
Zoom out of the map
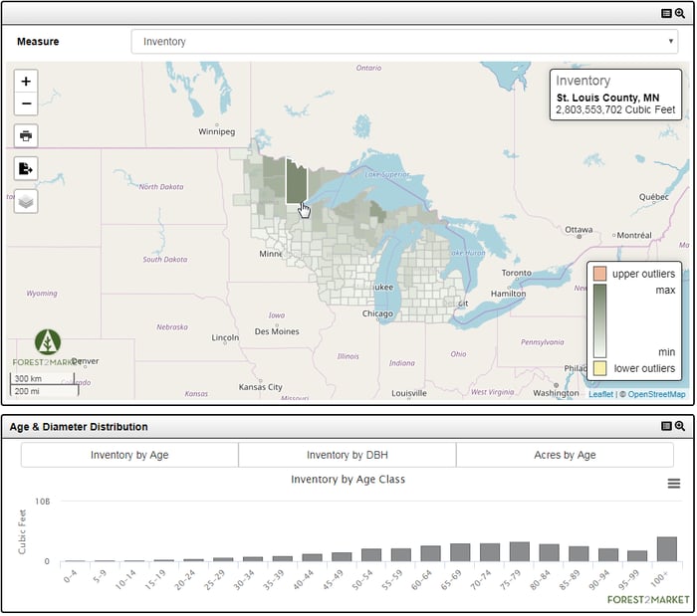click(26, 103)
